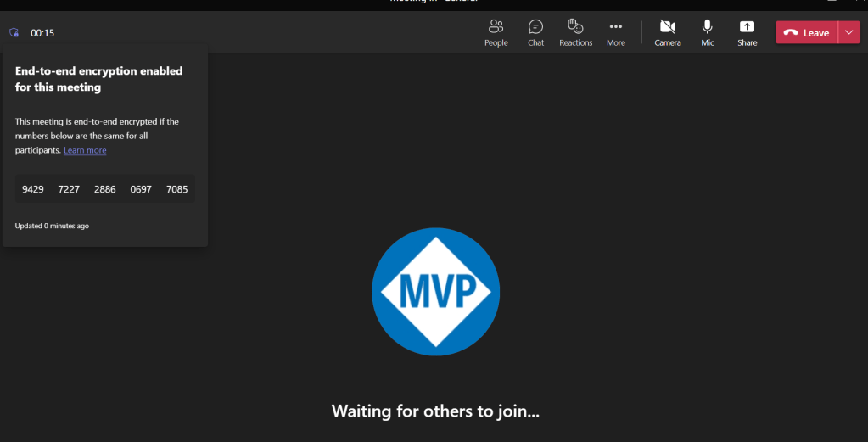Select encryption code group 2886
The width and height of the screenshot is (868, 442).
pos(105,189)
